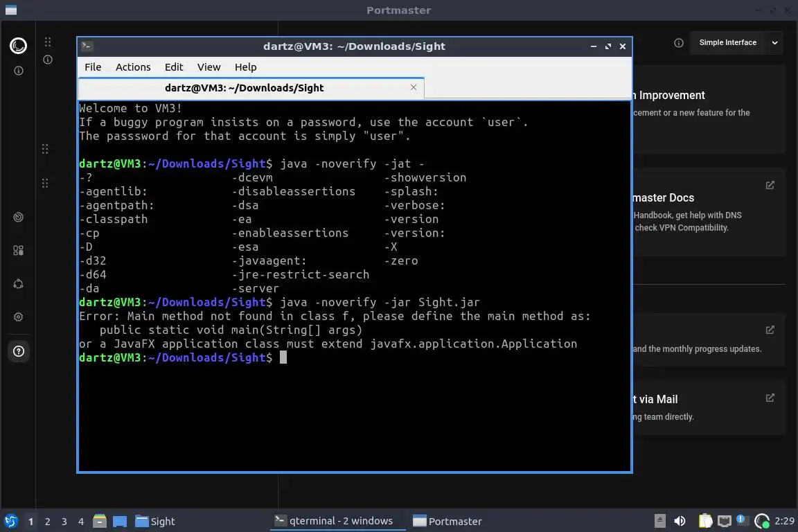Open the clipboard manager tray icon
798x532 pixels.
pyautogui.click(x=705, y=521)
